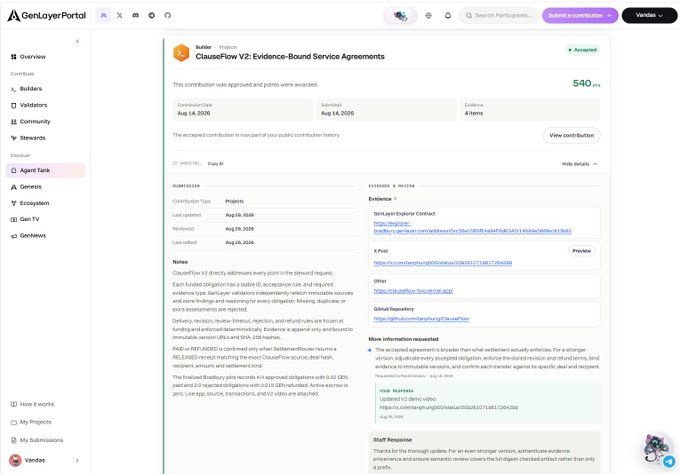The image size is (680, 474).
Task: Click Submit a contribution button
Action: tap(580, 16)
